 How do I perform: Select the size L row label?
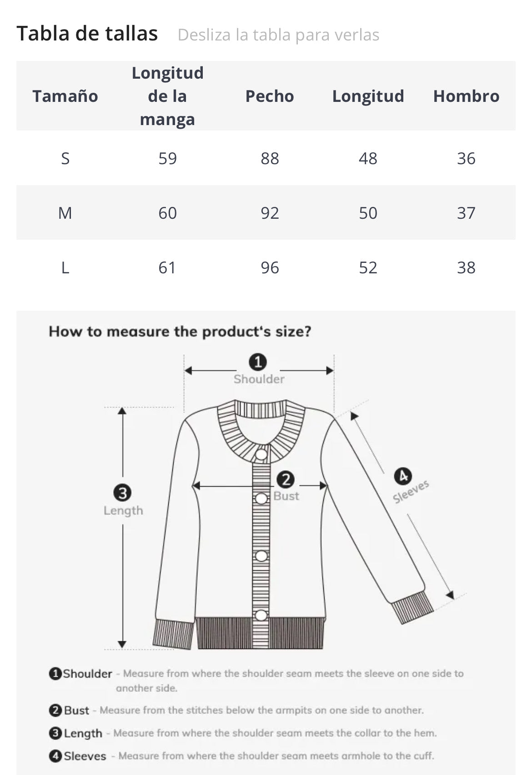pos(65,267)
